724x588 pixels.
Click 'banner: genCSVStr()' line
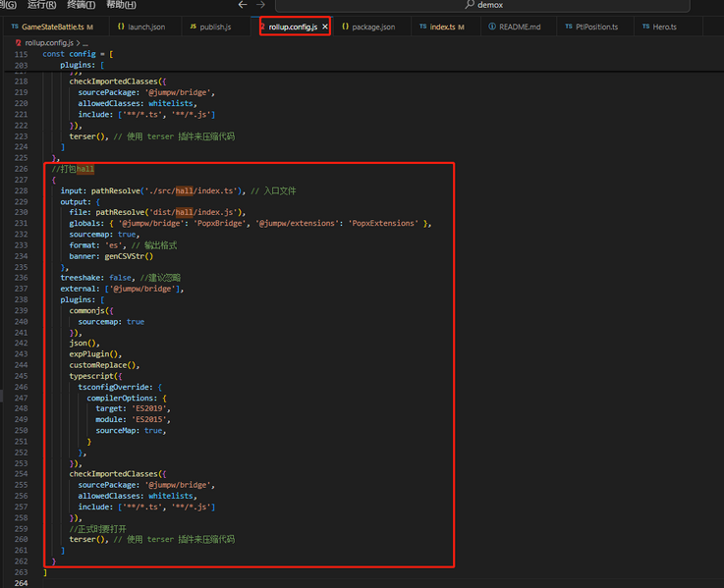coord(111,256)
